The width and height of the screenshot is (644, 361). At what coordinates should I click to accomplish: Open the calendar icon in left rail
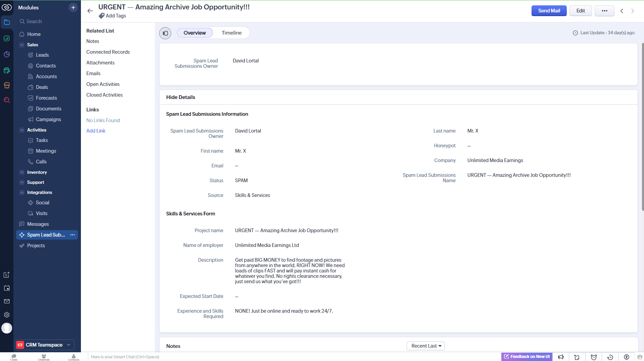tap(7, 288)
